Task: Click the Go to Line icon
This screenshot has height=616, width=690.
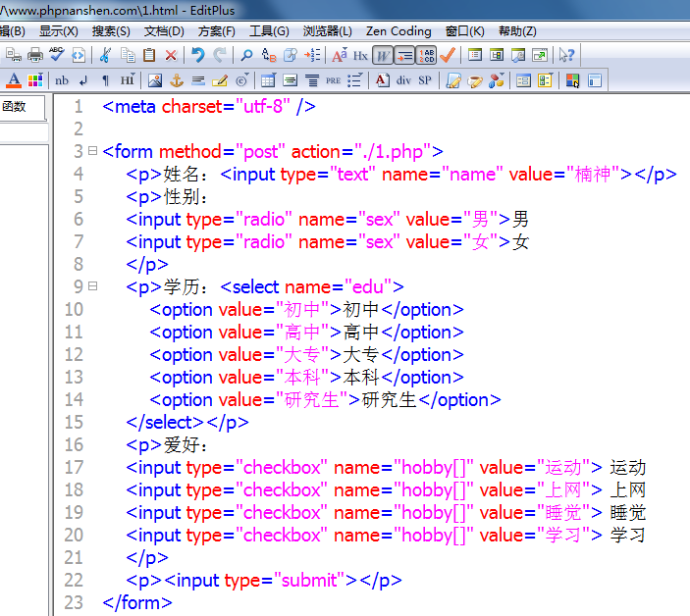Action: (312, 55)
